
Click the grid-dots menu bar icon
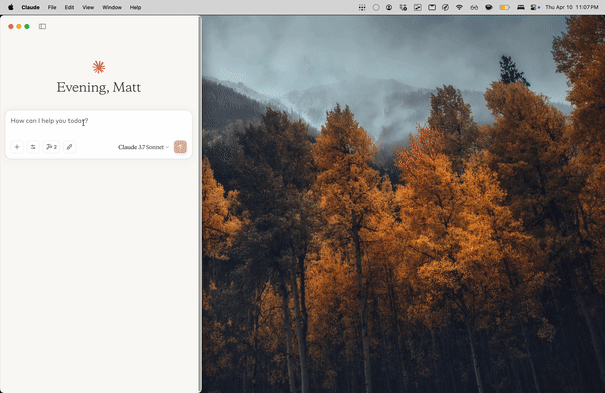click(362, 7)
